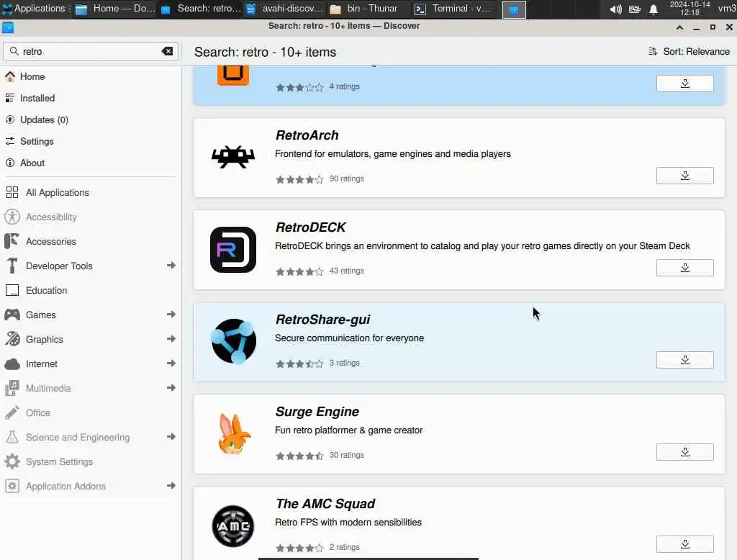Screen dimensions: 737x560
Task: Click The AMC Squad logo icon
Action: point(232,525)
